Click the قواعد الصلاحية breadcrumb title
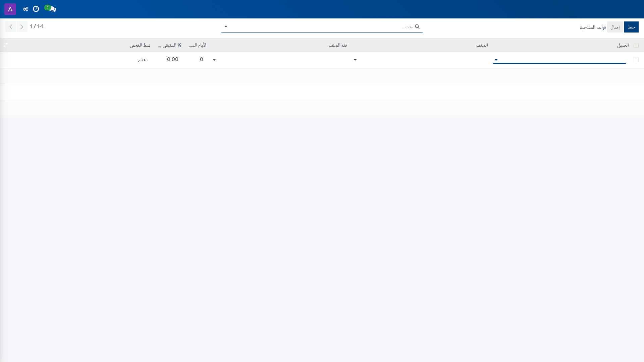This screenshot has width=644, height=362. tap(593, 27)
